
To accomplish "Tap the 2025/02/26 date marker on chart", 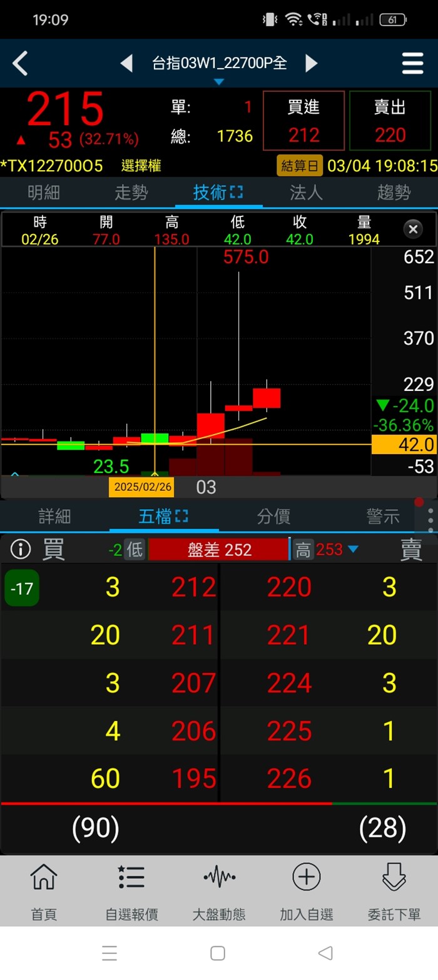I will 141,487.
